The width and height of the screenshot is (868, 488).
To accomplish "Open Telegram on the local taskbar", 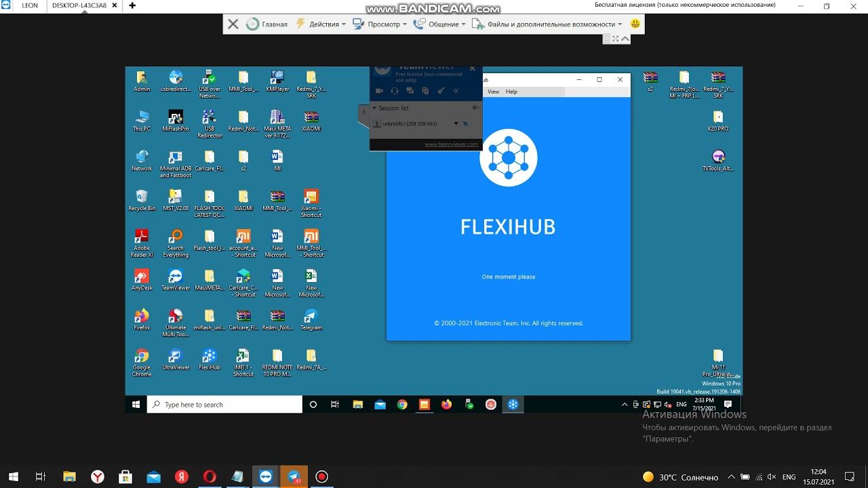I will (x=294, y=476).
